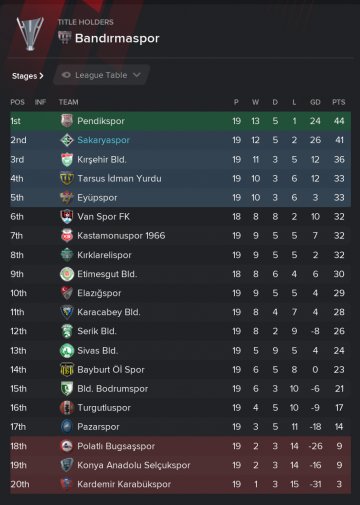
Task: Click the Sakaryaspor club badge icon
Action: (67, 140)
